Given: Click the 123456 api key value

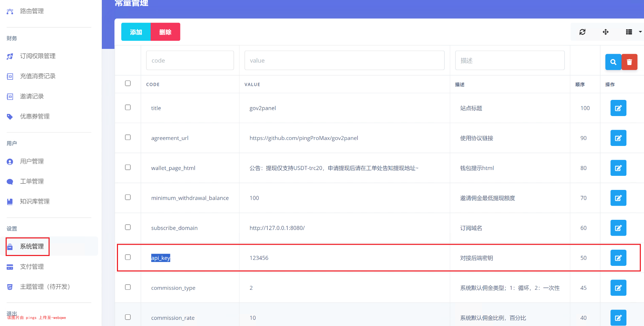Looking at the screenshot, I should (259, 258).
